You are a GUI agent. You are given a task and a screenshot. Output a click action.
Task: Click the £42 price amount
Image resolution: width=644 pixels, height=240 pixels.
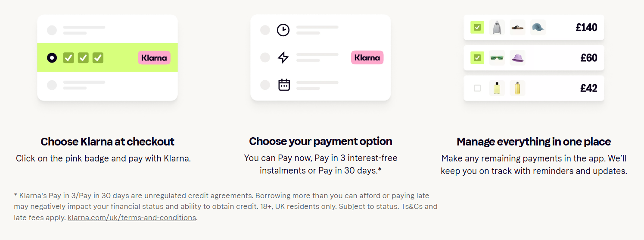(588, 88)
